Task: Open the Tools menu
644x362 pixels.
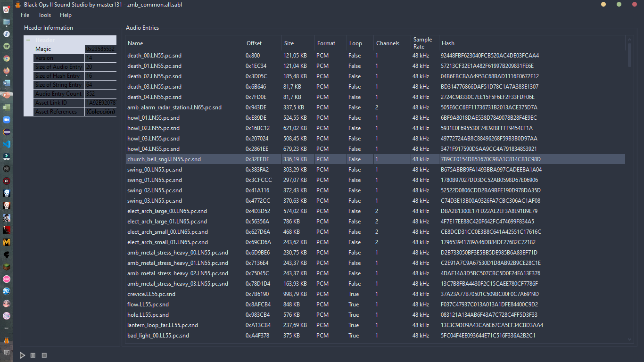Action: pyautogui.click(x=45, y=15)
